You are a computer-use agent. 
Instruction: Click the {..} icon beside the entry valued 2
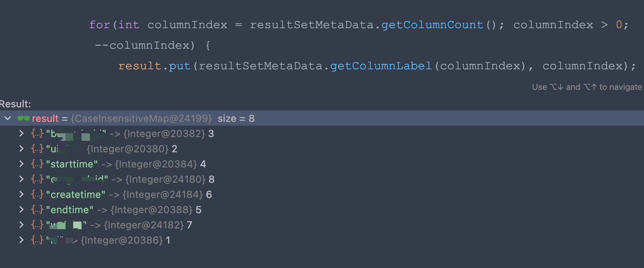(x=37, y=148)
